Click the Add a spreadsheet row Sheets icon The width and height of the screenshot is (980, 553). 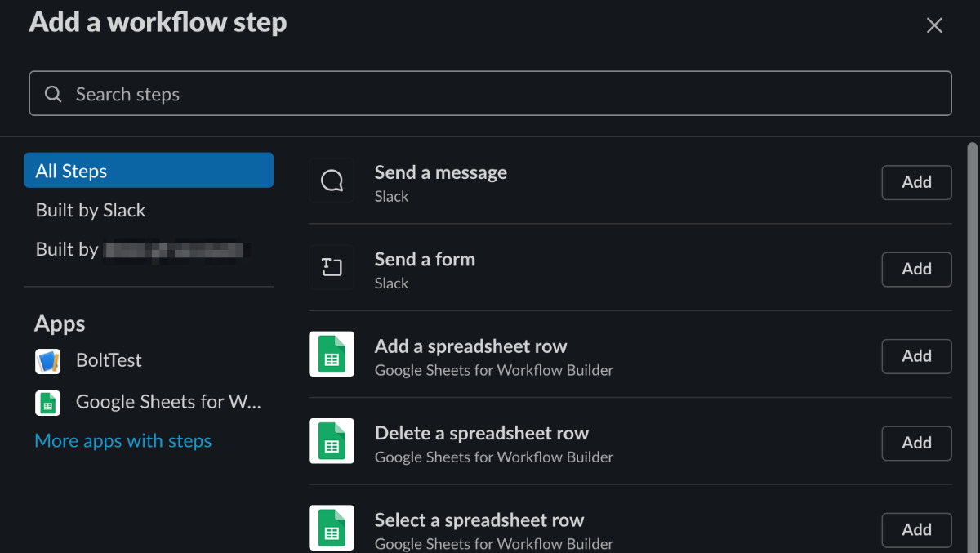pyautogui.click(x=332, y=354)
